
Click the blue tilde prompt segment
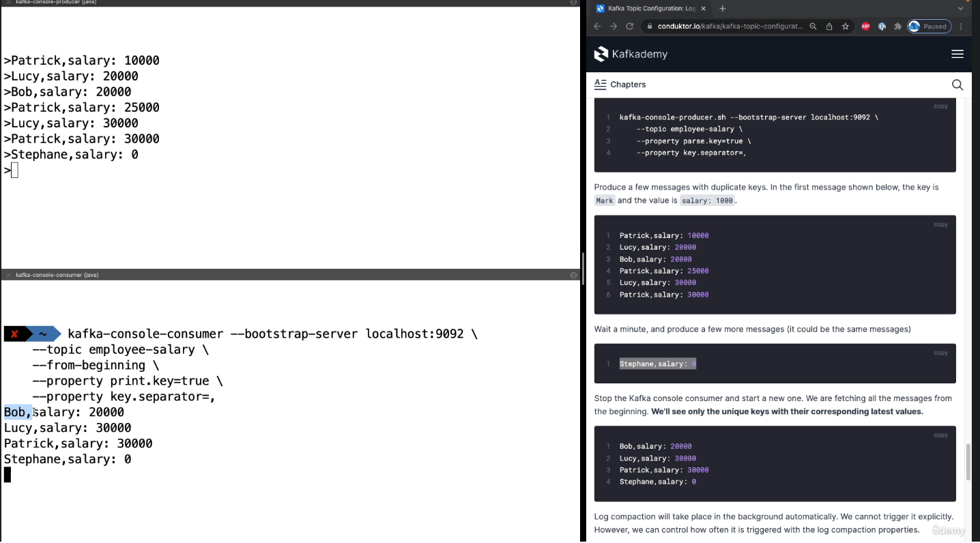43,334
